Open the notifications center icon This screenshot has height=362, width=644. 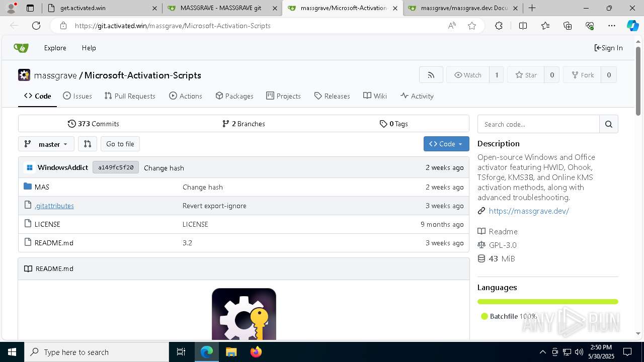pos(627,352)
